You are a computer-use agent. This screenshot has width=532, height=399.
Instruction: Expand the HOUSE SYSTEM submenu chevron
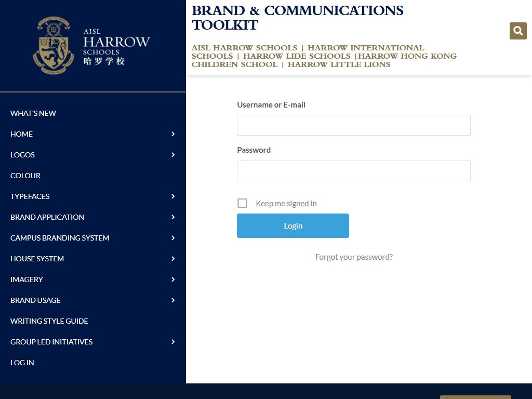pos(173,259)
